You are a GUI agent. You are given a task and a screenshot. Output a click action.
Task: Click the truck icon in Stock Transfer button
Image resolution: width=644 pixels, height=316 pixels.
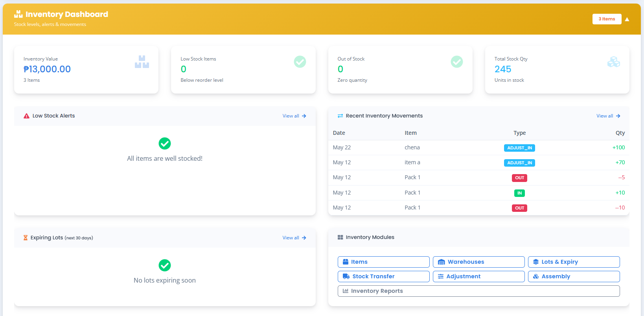click(x=346, y=276)
